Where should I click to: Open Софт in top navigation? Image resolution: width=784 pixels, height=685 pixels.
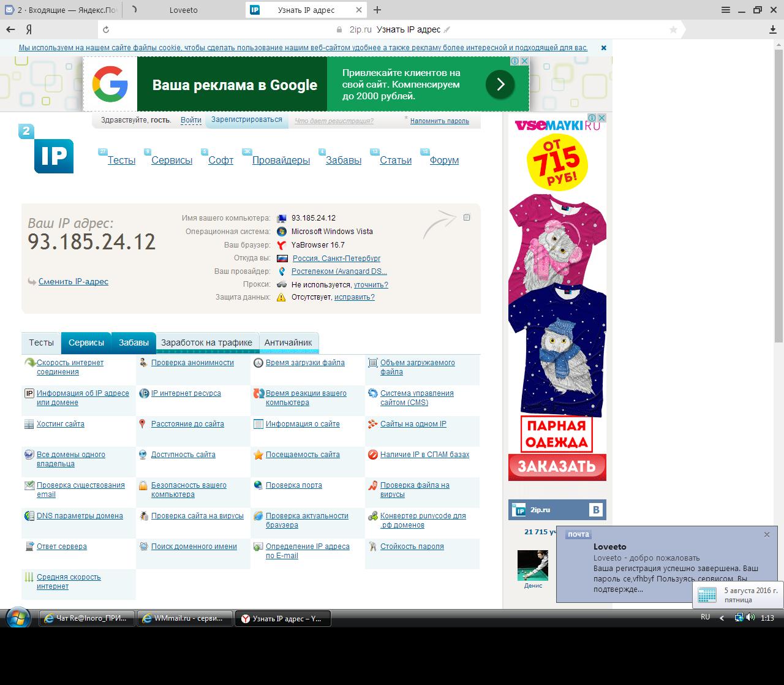[221, 160]
